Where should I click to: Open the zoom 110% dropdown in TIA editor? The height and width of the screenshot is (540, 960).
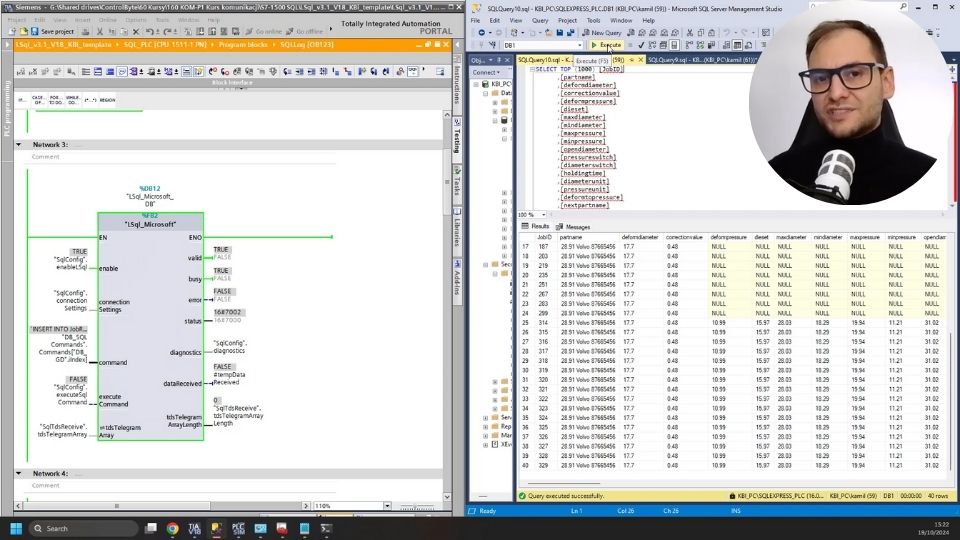point(387,506)
